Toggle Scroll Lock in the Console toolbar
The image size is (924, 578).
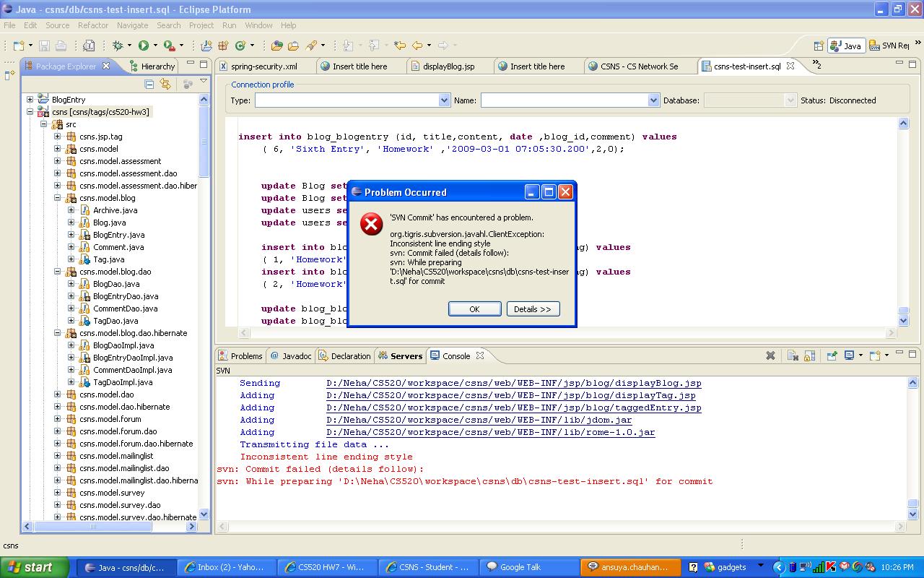[x=810, y=355]
